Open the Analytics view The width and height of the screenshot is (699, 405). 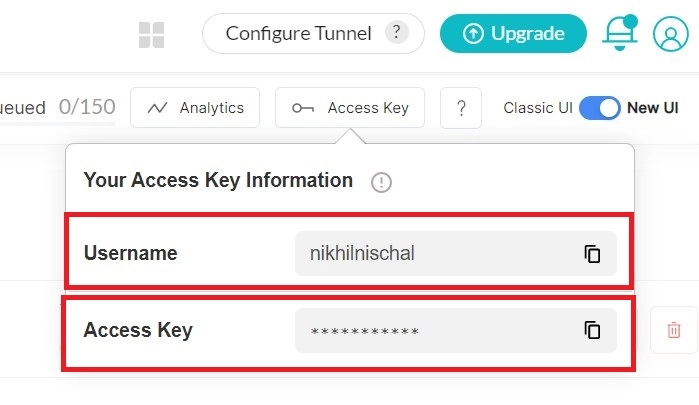pos(195,108)
